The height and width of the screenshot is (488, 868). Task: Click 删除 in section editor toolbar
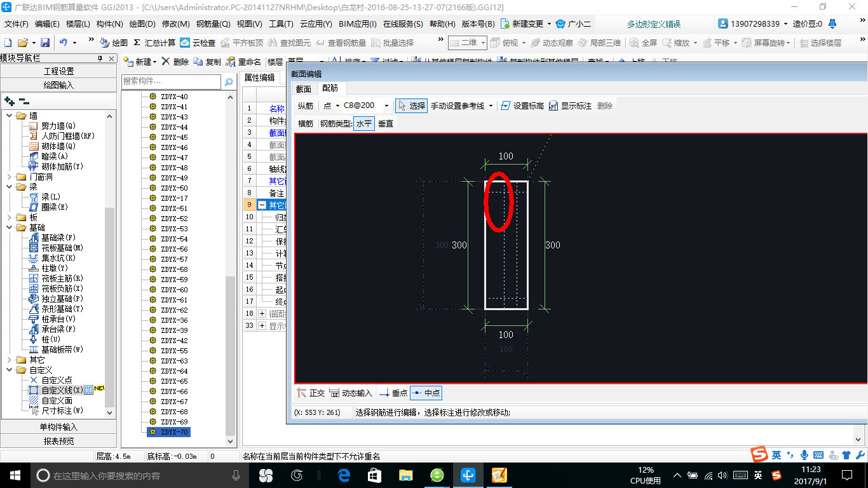tap(605, 105)
